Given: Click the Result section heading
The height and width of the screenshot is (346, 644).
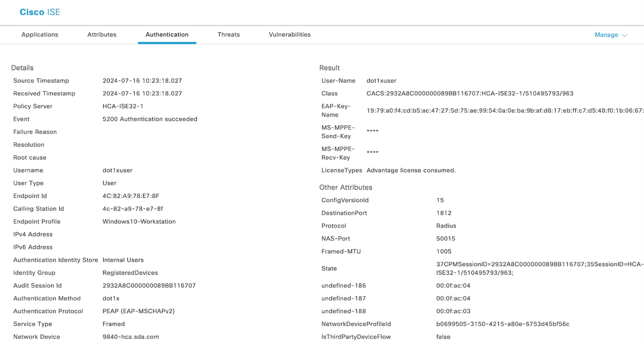Looking at the screenshot, I should (x=329, y=68).
